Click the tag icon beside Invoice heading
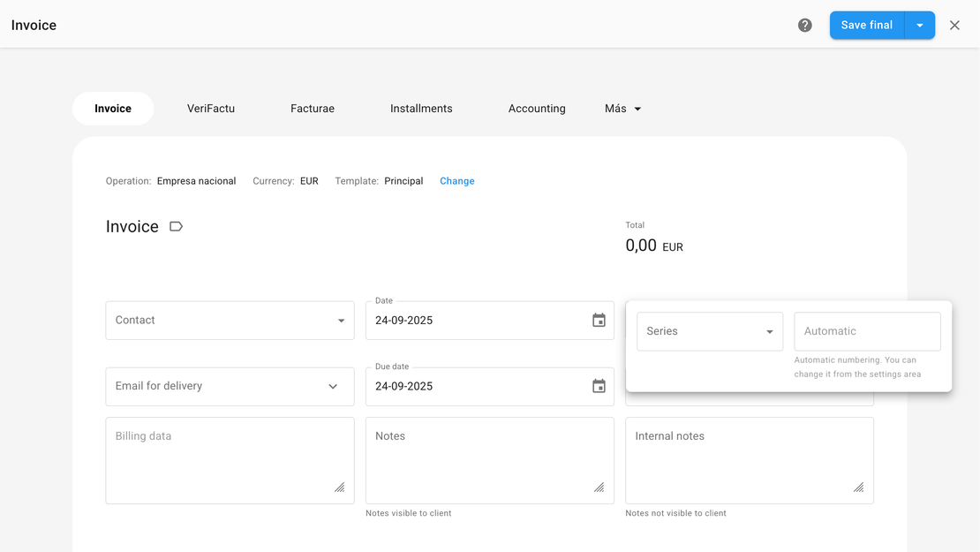 (x=176, y=227)
